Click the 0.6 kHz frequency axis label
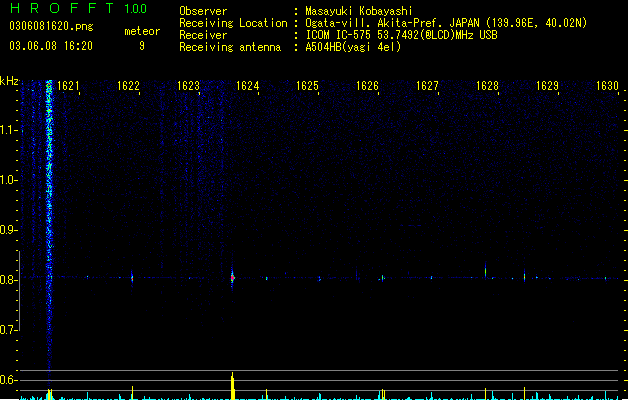Screen dimensions: 629x400 pos(7,380)
